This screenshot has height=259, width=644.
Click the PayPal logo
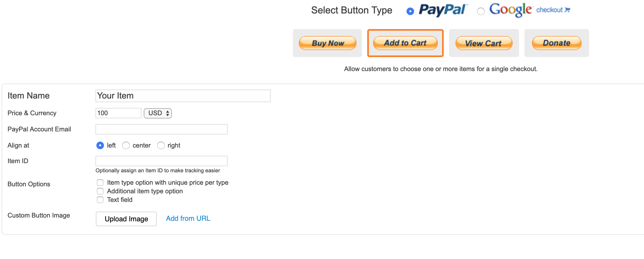point(443,10)
